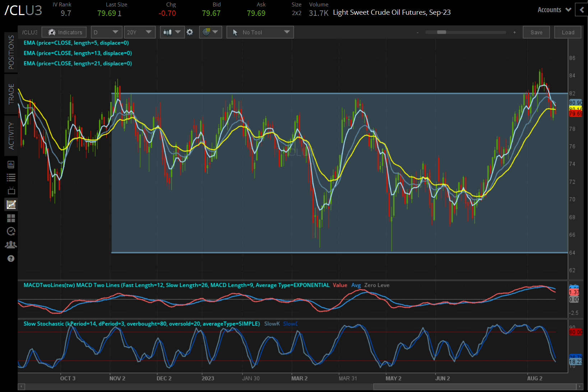This screenshot has height=392, width=588.
Task: Expand the 20Y range dropdown
Action: click(140, 32)
